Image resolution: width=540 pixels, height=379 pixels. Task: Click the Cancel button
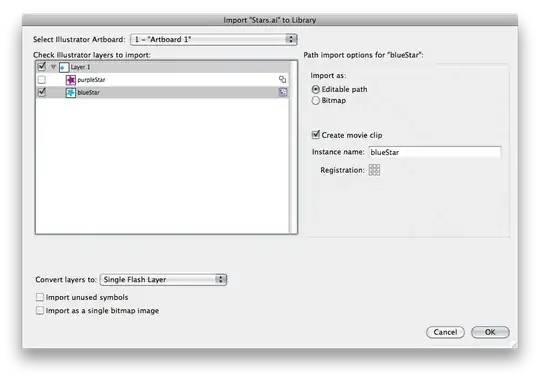pyautogui.click(x=445, y=332)
